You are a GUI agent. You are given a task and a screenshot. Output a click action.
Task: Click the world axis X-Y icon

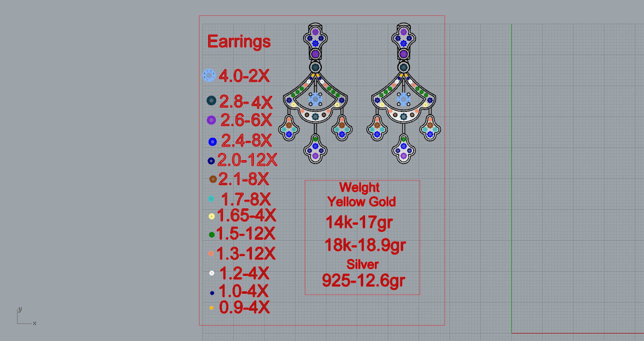[26, 316]
